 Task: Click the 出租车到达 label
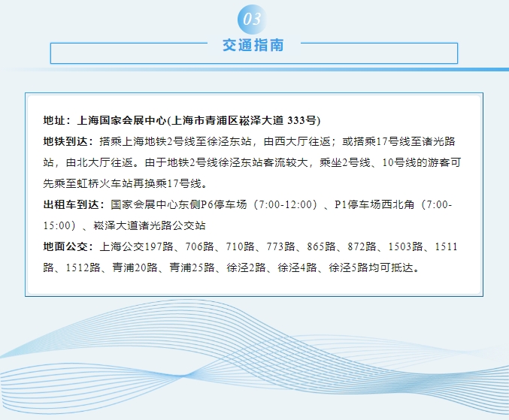[71, 204]
